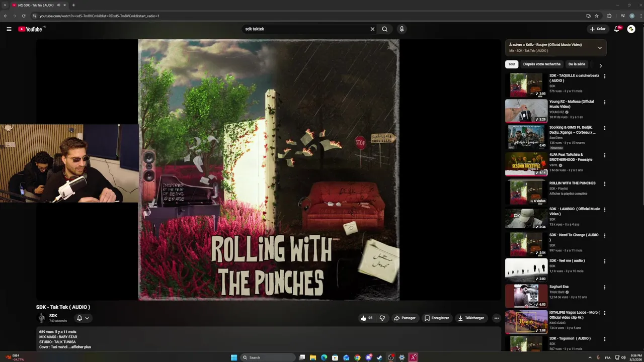
Task: Reload the page with refresh icon
Action: 24,16
